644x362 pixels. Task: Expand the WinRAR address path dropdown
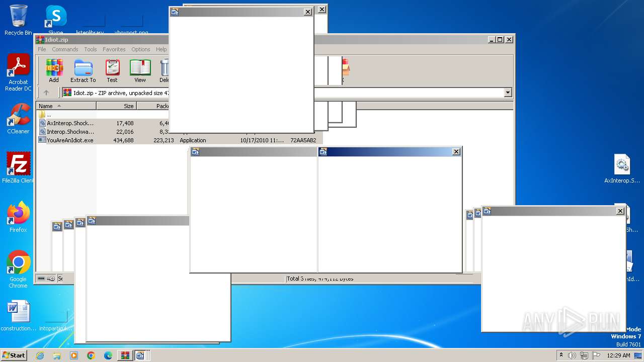pos(508,93)
